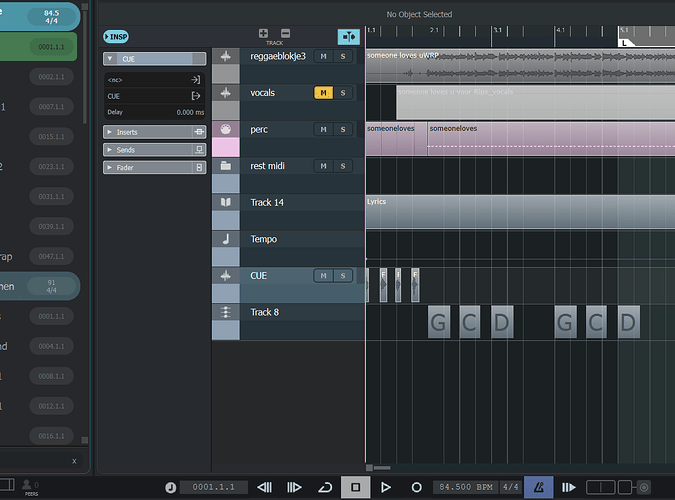
Task: Click the transport clock icon
Action: tap(170, 488)
